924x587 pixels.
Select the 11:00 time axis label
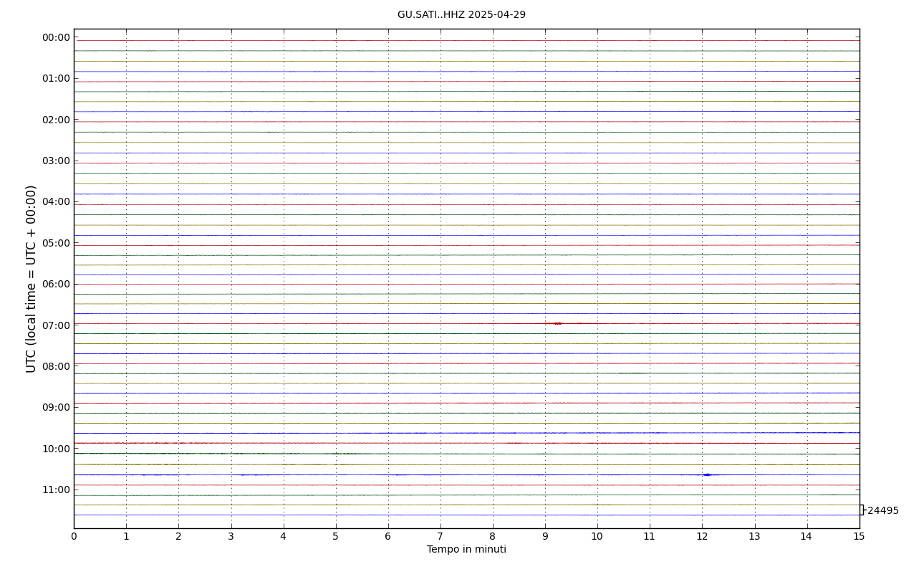pyautogui.click(x=56, y=490)
